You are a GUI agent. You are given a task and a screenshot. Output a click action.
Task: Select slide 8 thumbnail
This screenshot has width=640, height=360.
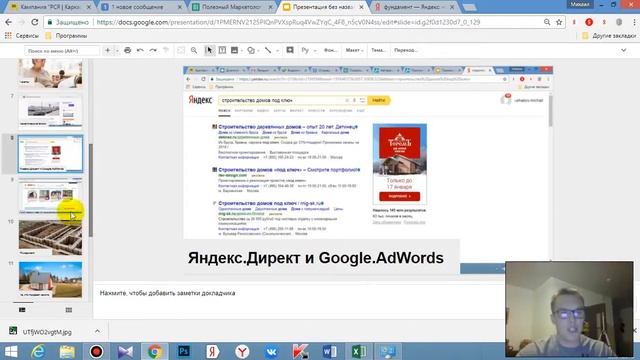tap(50, 154)
